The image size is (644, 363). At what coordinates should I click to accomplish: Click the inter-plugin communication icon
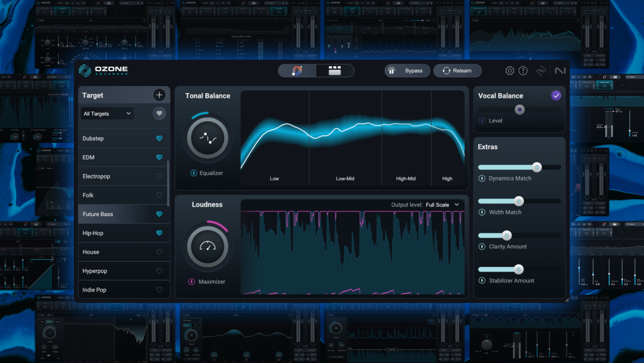pos(541,70)
